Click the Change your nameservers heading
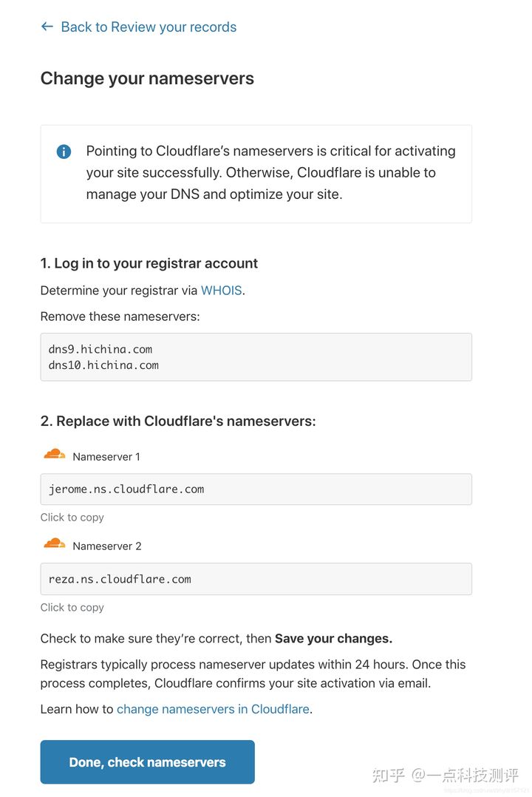Viewport: 532px width, 797px height. (x=147, y=79)
